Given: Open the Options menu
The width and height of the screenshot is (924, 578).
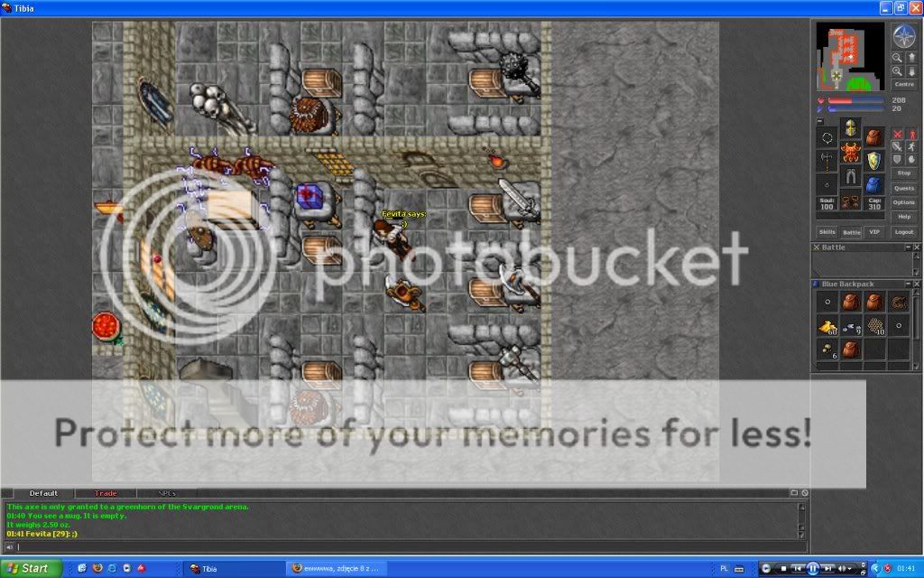Looking at the screenshot, I should point(904,203).
